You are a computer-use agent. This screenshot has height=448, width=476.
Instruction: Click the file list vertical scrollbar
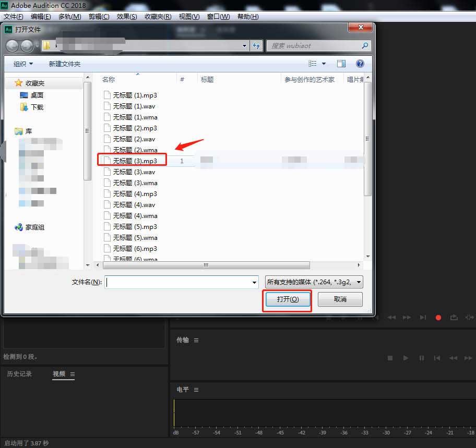[x=367, y=139]
